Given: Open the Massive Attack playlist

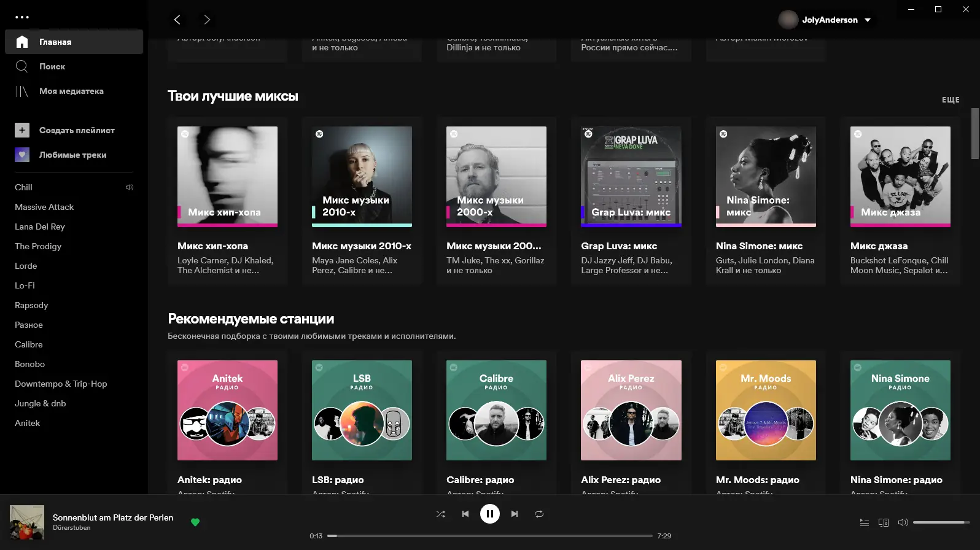Looking at the screenshot, I should pos(44,207).
